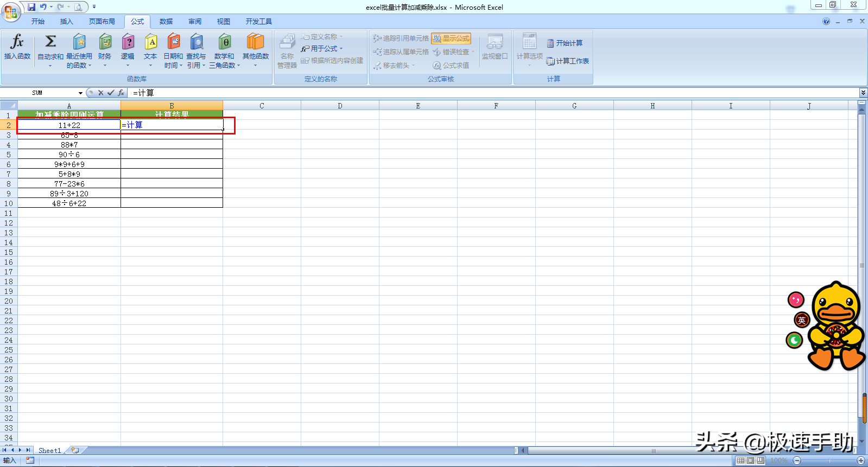Switch to normal view in status bar
This screenshot has width=868, height=467.
740,460
